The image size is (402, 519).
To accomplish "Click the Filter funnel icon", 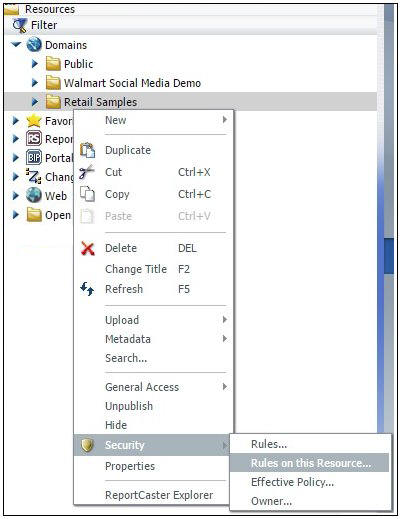I will pos(19,26).
